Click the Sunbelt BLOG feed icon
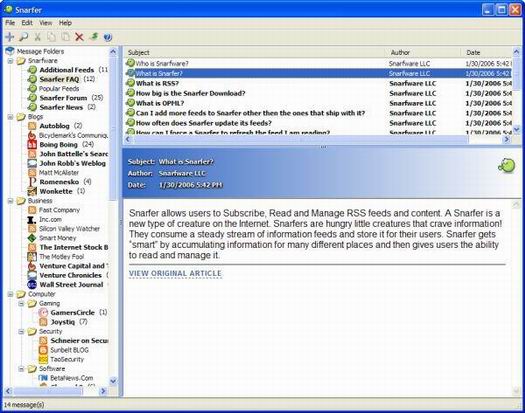 pos(43,350)
